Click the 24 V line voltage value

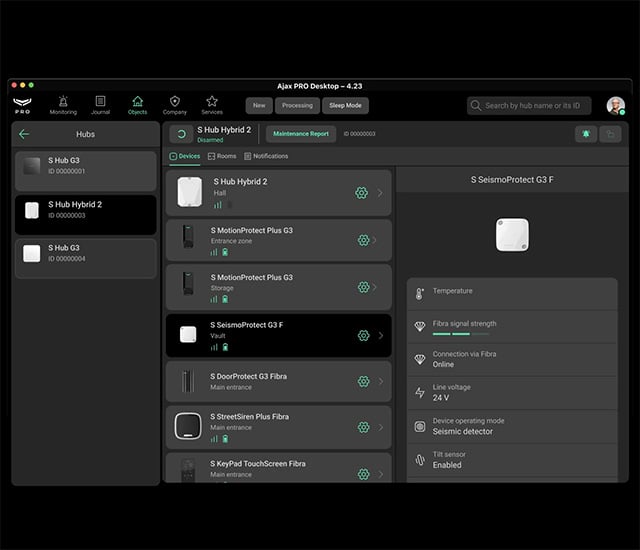point(441,397)
